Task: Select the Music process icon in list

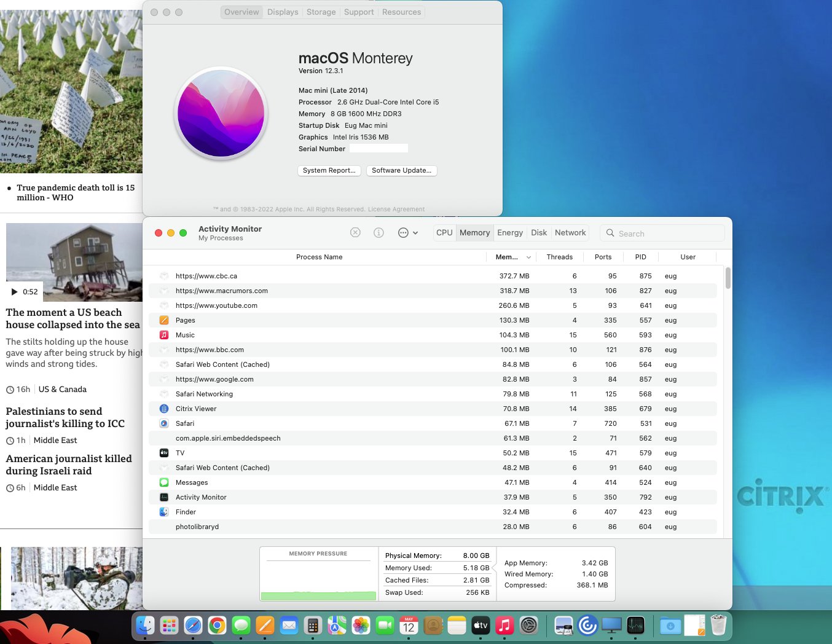Action: [x=164, y=335]
